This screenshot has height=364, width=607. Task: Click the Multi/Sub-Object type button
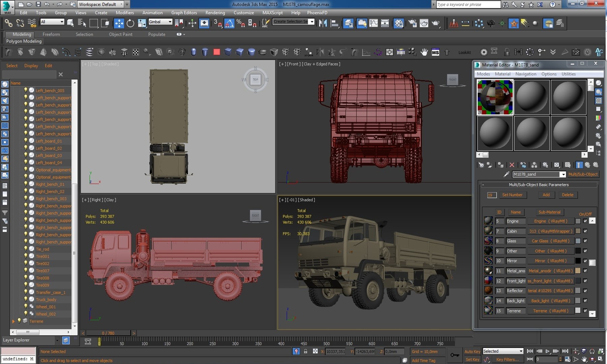click(583, 174)
